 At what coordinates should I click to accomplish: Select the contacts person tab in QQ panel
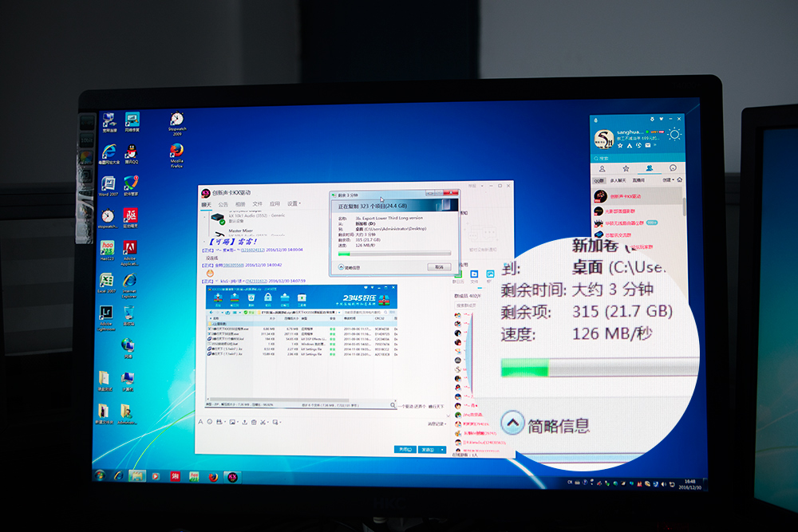(x=602, y=168)
